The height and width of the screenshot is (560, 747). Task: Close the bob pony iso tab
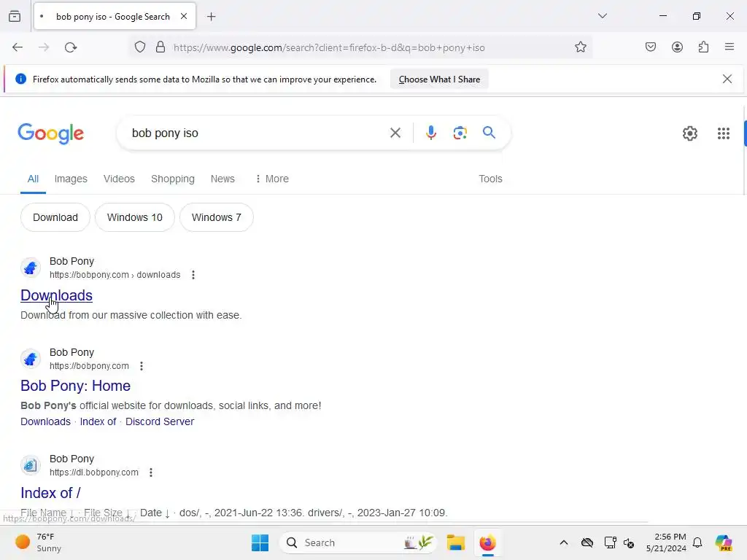183,16
